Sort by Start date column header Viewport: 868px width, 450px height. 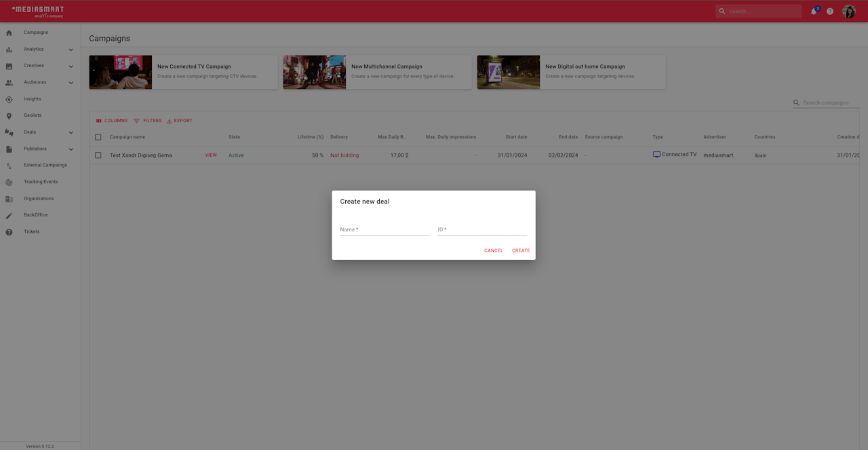point(516,137)
